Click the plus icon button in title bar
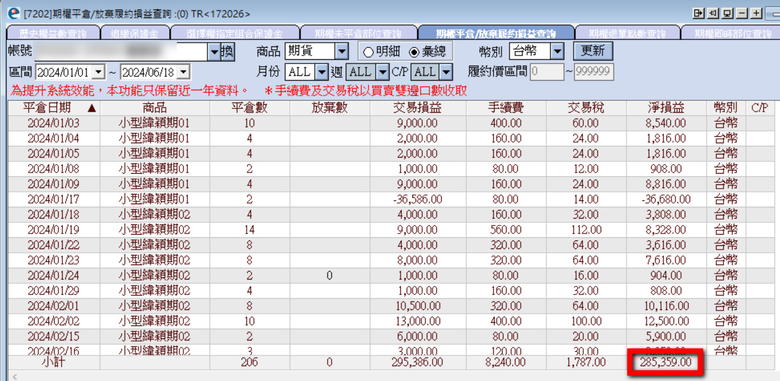The image size is (780, 381). pyautogui.click(x=756, y=13)
